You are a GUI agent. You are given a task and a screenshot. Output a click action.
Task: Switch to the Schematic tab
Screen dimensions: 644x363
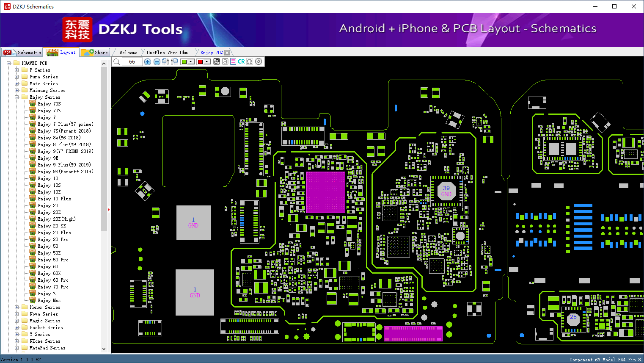tap(22, 53)
